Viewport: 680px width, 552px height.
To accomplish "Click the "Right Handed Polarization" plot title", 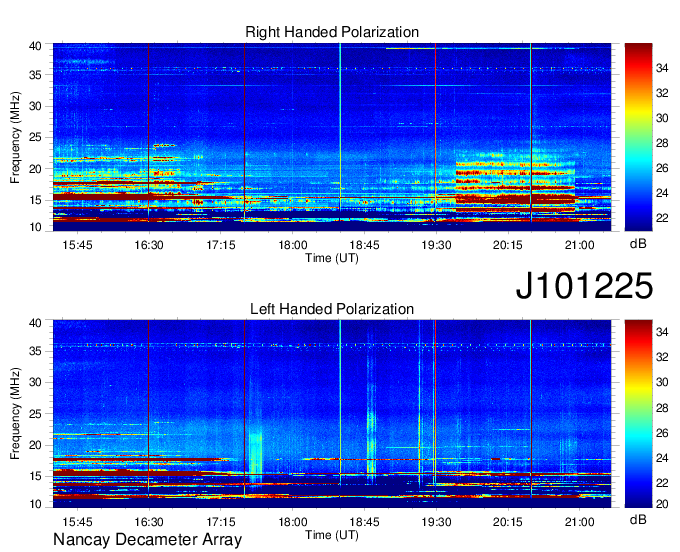I will 332,32.
